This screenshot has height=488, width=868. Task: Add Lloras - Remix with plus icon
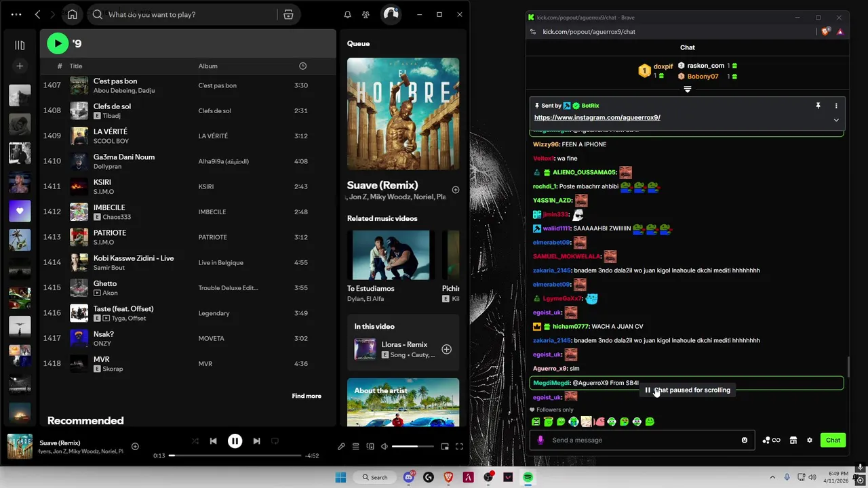446,349
